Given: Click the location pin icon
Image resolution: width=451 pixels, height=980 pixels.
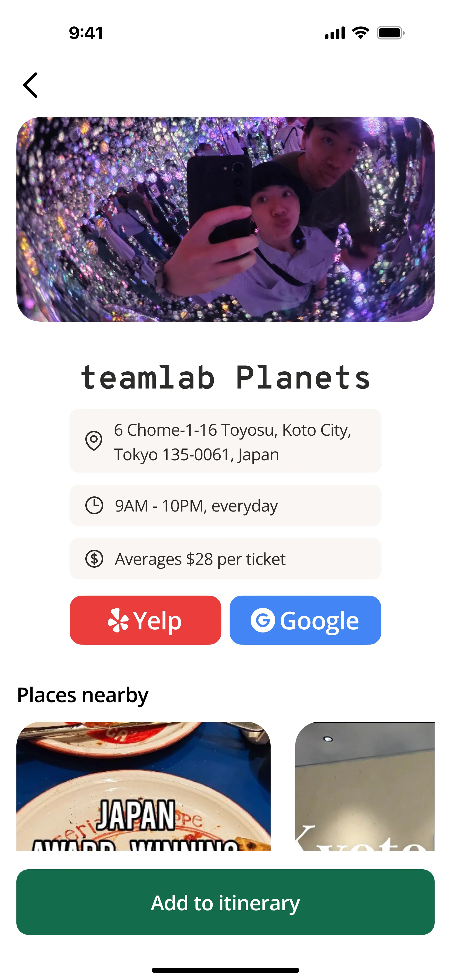Looking at the screenshot, I should coord(94,441).
